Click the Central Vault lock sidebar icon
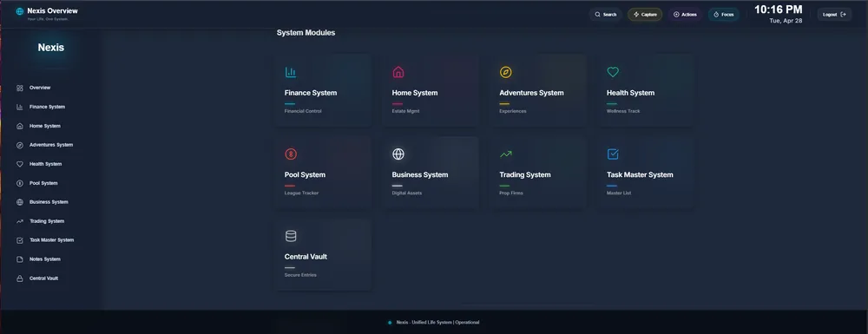This screenshot has width=868, height=334. 20,278
